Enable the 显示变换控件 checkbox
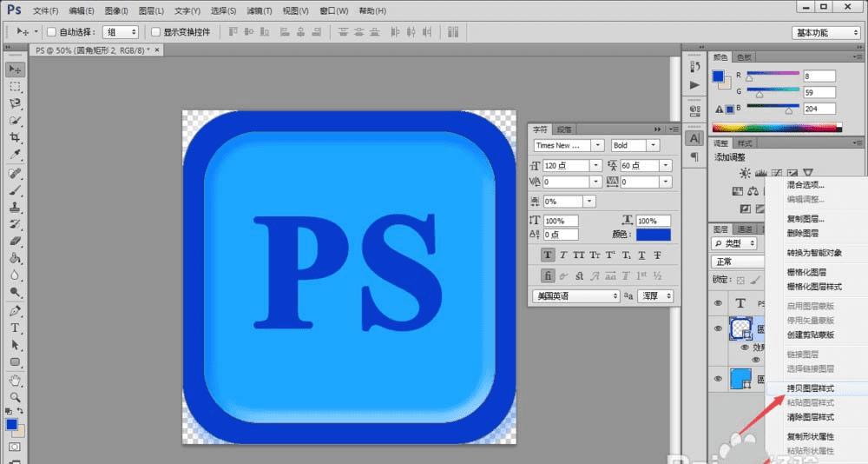Image resolution: width=868 pixels, height=464 pixels. pyautogui.click(x=155, y=32)
